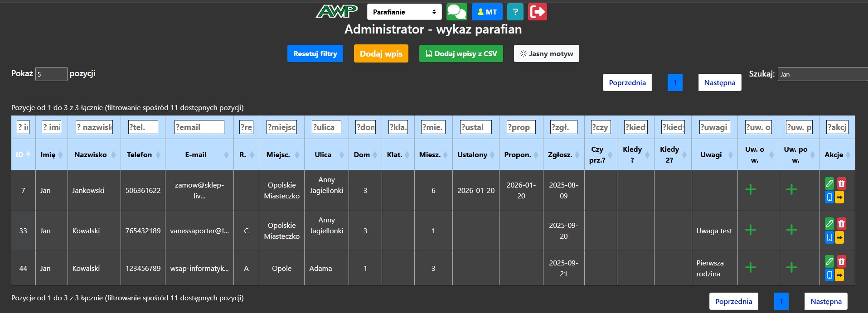Click the Resetuj filtry button
Viewport: 868px width, 313px height.
(x=315, y=53)
